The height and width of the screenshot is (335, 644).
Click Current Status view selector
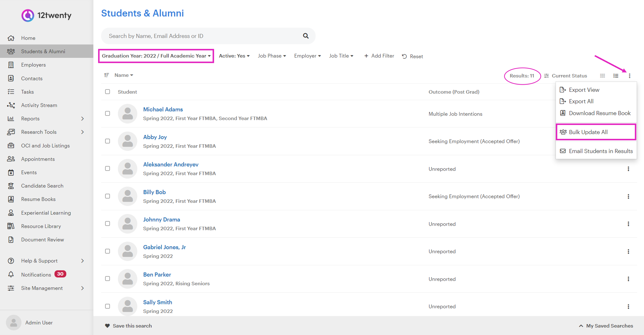click(x=566, y=76)
